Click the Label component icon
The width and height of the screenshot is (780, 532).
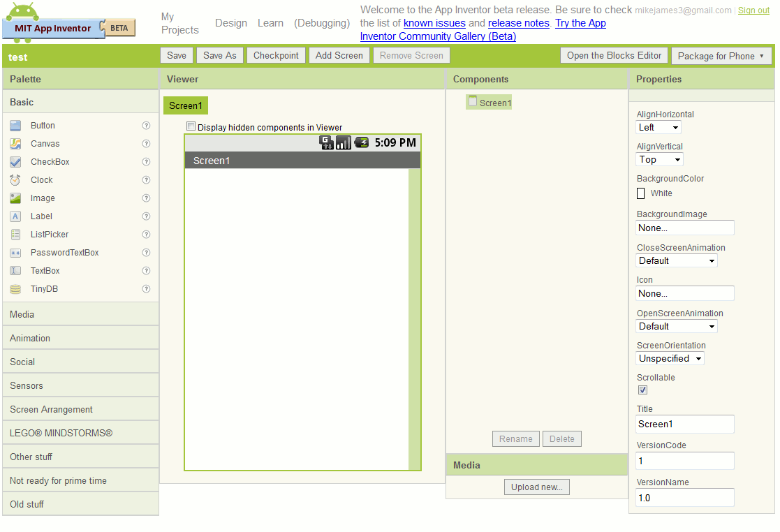pos(15,216)
